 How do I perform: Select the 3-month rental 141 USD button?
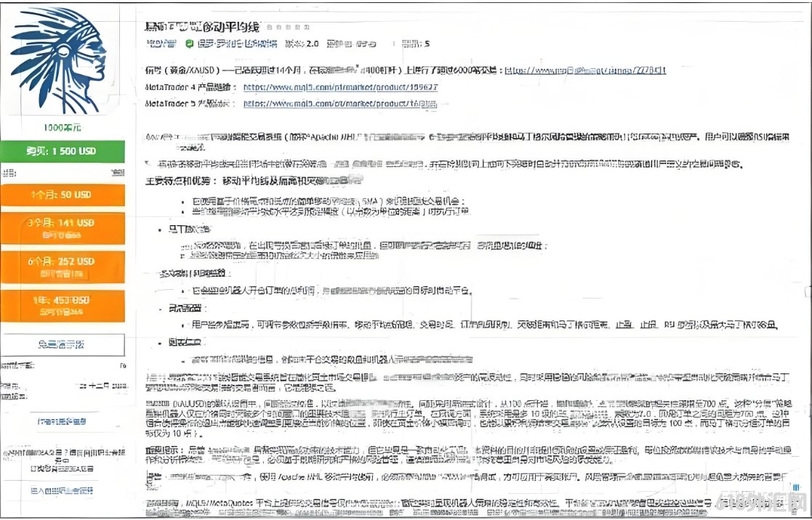[62, 227]
